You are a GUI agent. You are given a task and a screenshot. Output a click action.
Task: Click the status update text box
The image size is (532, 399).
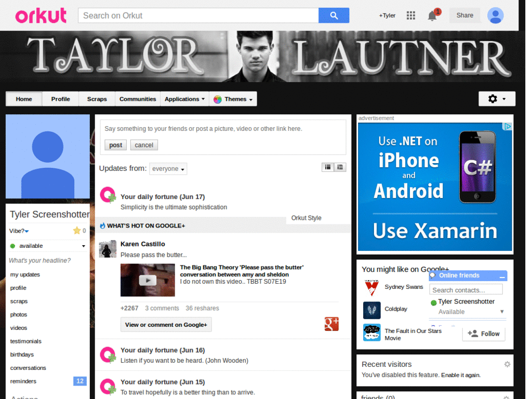point(223,129)
